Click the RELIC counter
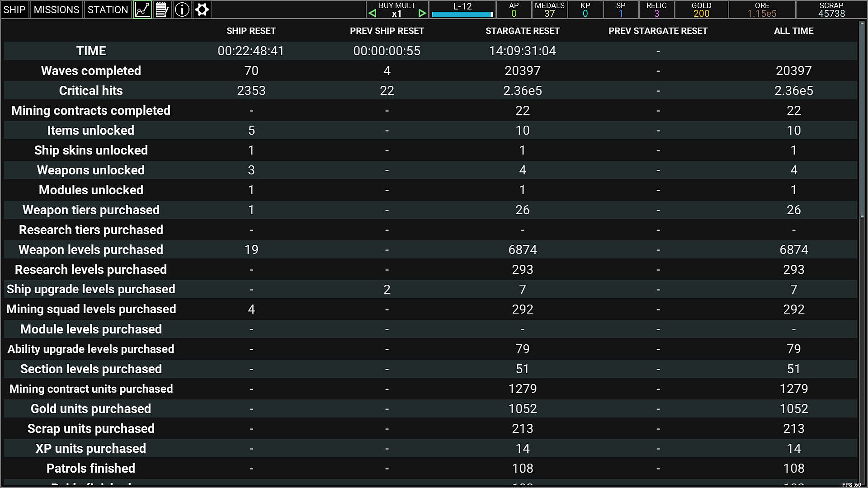The height and width of the screenshot is (488, 868). [x=656, y=9]
